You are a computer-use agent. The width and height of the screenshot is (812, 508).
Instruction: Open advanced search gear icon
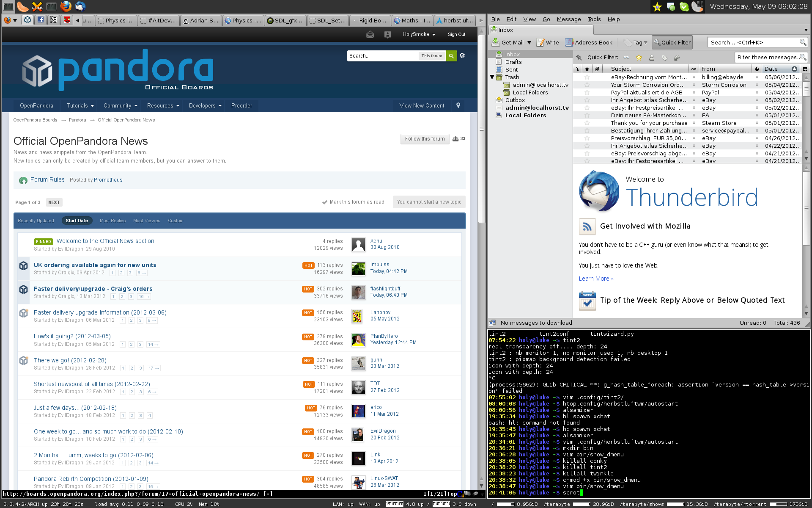[x=462, y=55]
